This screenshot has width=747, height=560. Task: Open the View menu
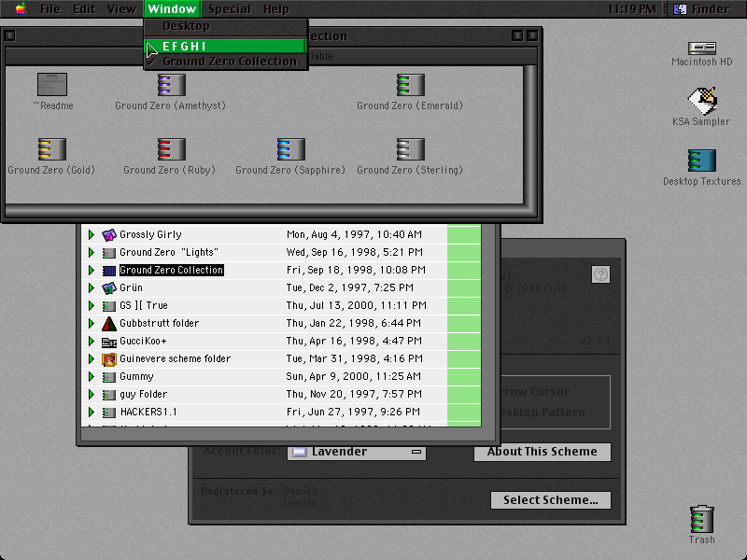[121, 9]
